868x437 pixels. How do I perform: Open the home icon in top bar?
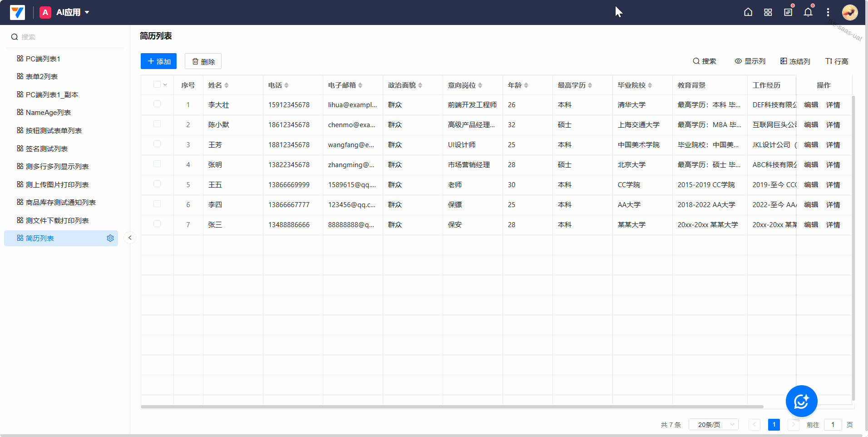tap(748, 12)
